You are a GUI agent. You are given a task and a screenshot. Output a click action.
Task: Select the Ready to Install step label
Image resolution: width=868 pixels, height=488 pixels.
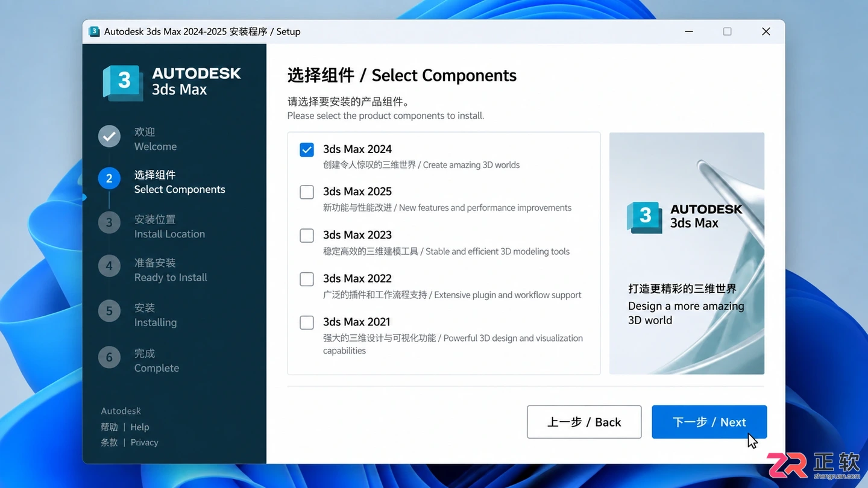[171, 270]
